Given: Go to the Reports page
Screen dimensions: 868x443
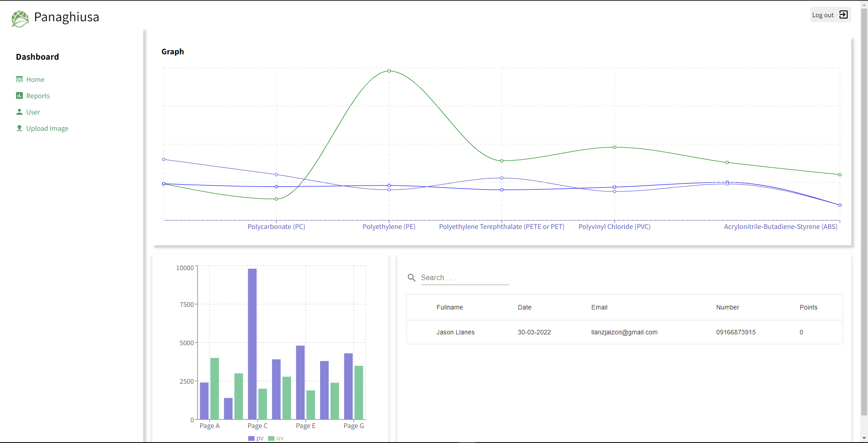Looking at the screenshot, I should 38,96.
